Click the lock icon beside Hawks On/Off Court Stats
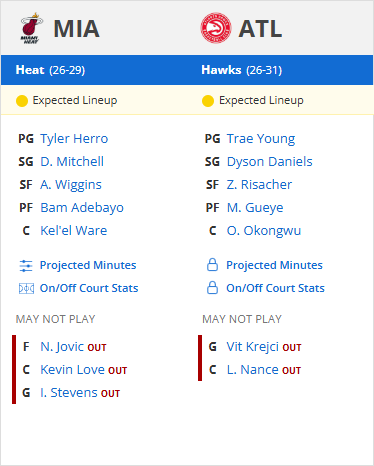The image size is (374, 466). 212,288
